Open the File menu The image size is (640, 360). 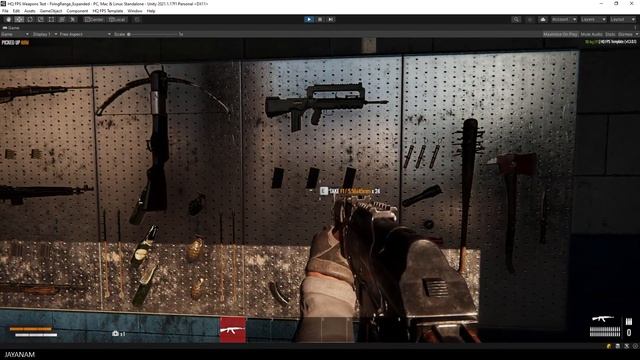coord(5,11)
